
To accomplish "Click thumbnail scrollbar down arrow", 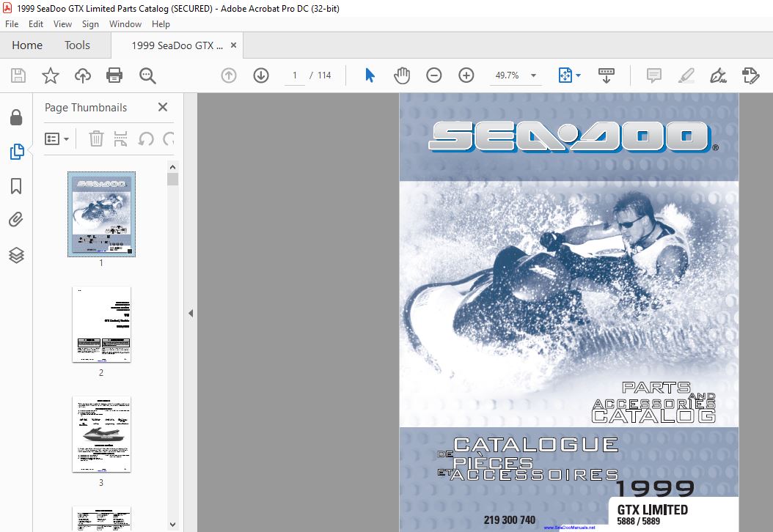I will pyautogui.click(x=172, y=525).
